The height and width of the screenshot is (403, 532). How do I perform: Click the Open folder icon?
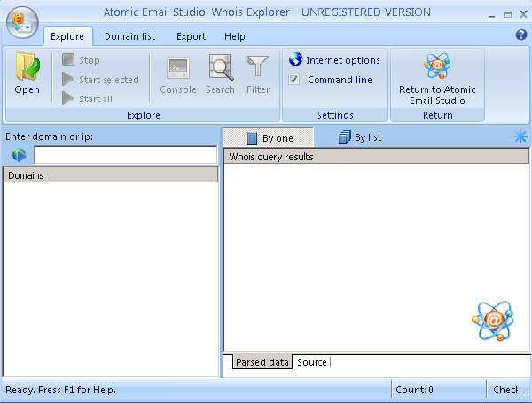(27, 66)
